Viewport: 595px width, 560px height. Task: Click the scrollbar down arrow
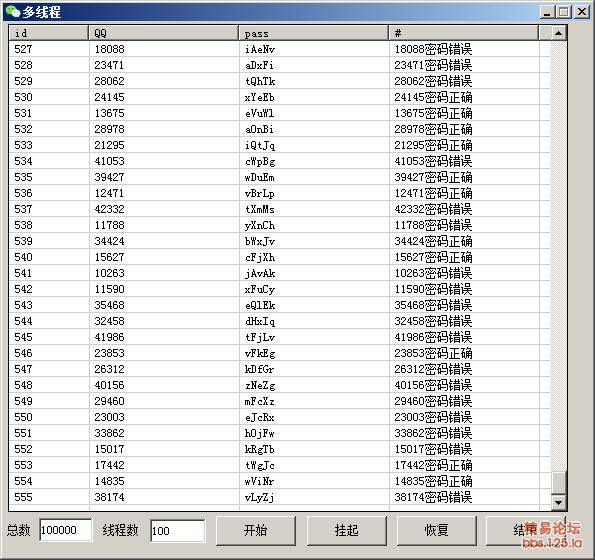(558, 503)
